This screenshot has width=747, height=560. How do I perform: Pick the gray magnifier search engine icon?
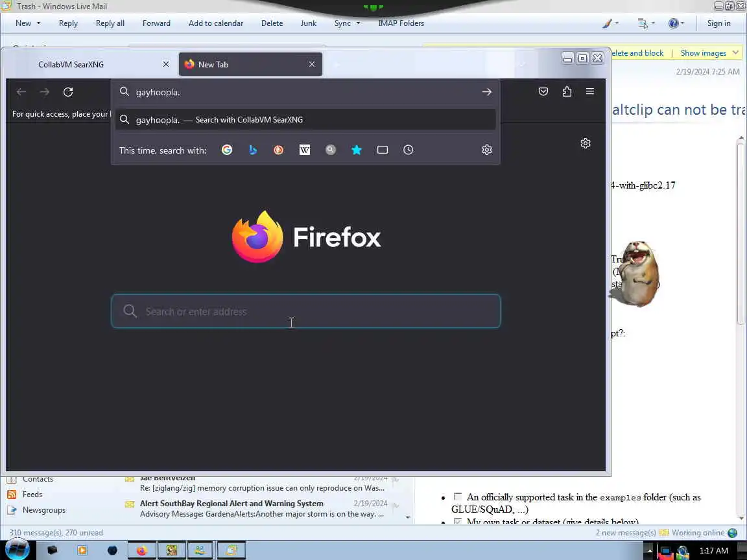point(331,150)
